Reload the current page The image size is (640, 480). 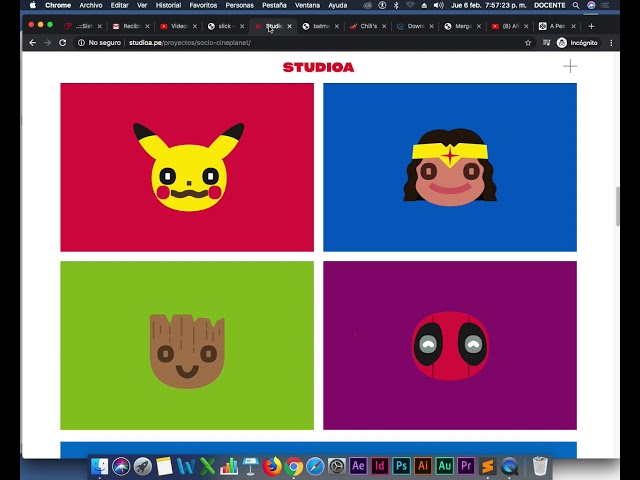pos(62,42)
